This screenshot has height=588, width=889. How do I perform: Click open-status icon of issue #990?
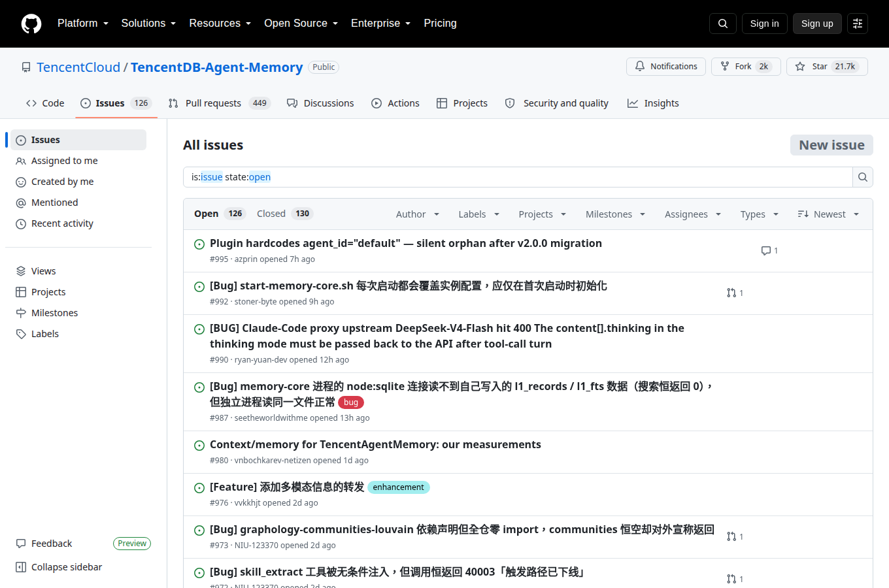click(x=199, y=329)
